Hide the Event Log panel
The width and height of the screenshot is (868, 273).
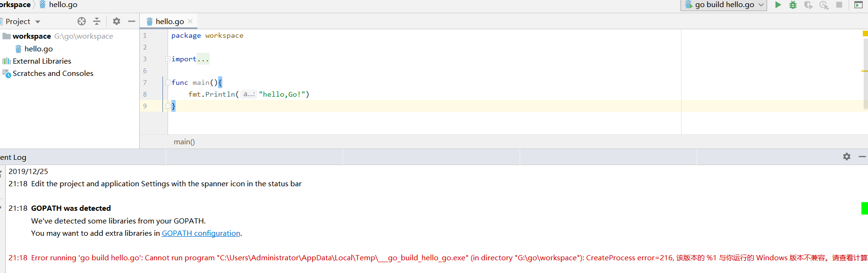point(863,157)
